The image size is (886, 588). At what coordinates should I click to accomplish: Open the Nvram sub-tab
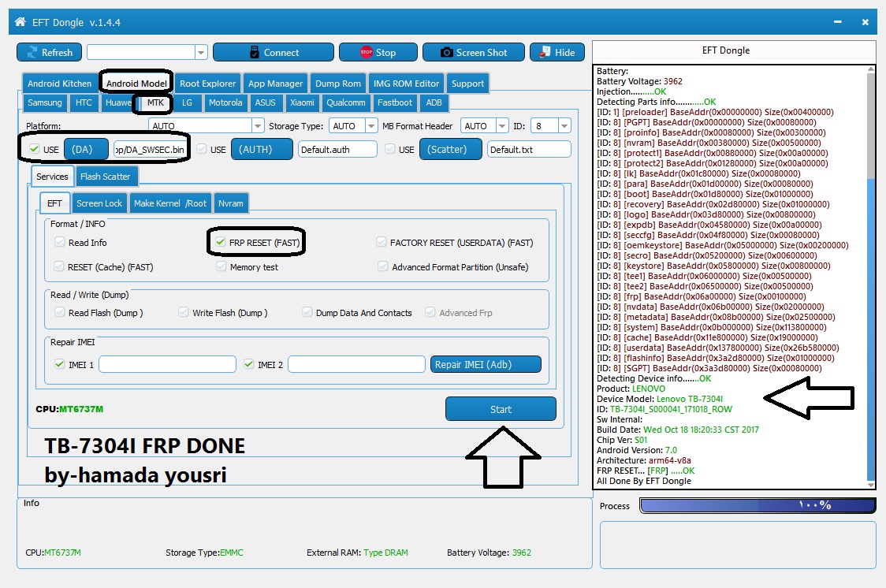point(230,203)
